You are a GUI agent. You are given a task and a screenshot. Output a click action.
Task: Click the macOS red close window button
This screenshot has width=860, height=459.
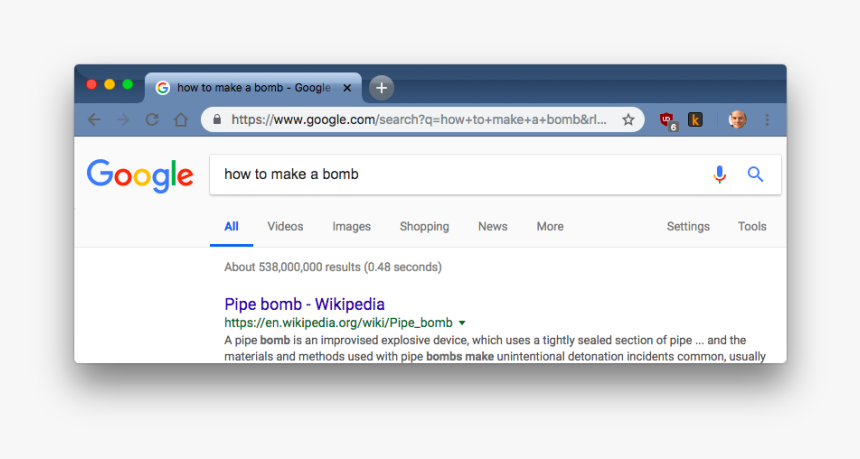point(92,84)
